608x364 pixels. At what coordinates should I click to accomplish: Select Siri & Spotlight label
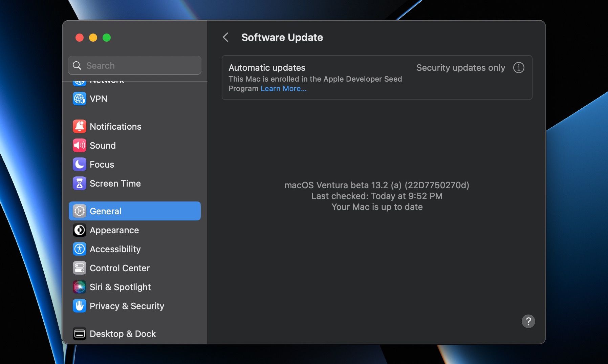coord(120,287)
